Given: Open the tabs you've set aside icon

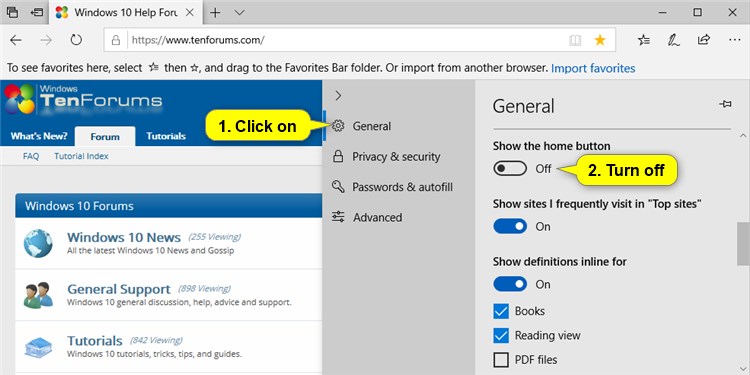Looking at the screenshot, I should [x=12, y=12].
